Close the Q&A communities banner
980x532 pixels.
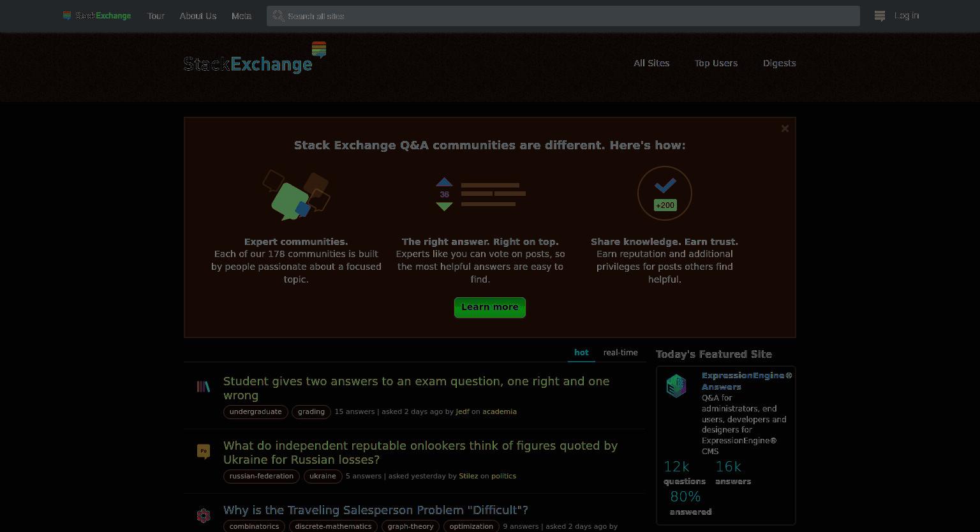(x=785, y=128)
